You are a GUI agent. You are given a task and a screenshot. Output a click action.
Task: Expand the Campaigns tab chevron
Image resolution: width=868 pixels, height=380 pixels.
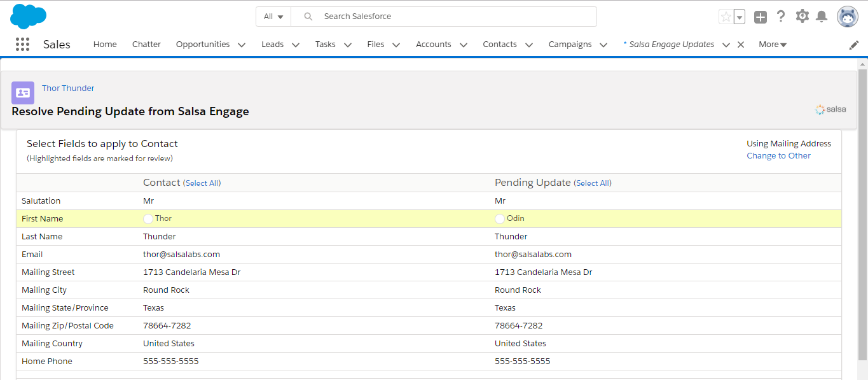(603, 45)
